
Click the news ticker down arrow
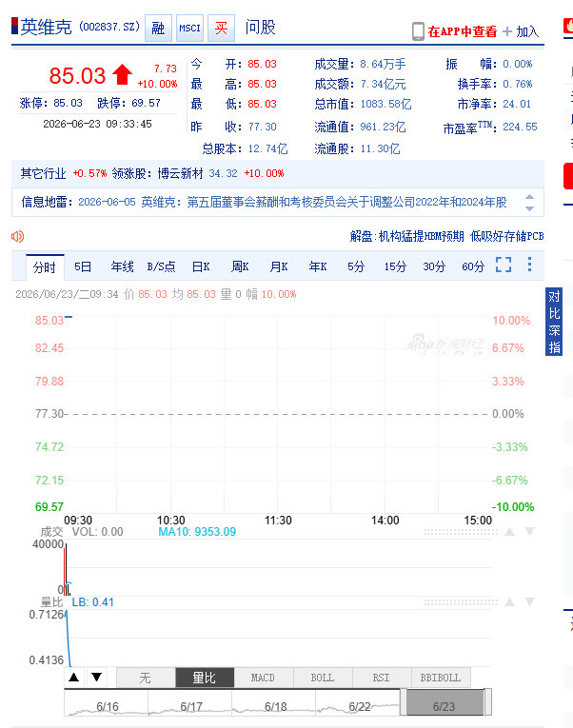pyautogui.click(x=529, y=208)
